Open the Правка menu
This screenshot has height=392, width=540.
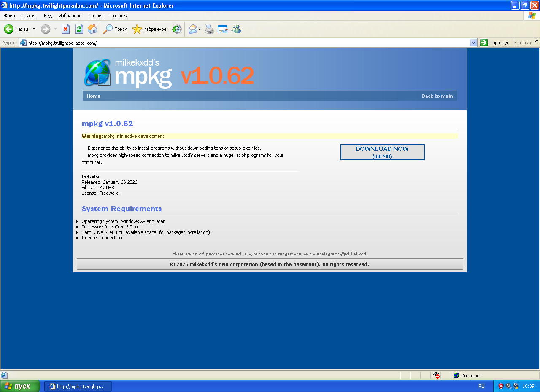tap(30, 16)
